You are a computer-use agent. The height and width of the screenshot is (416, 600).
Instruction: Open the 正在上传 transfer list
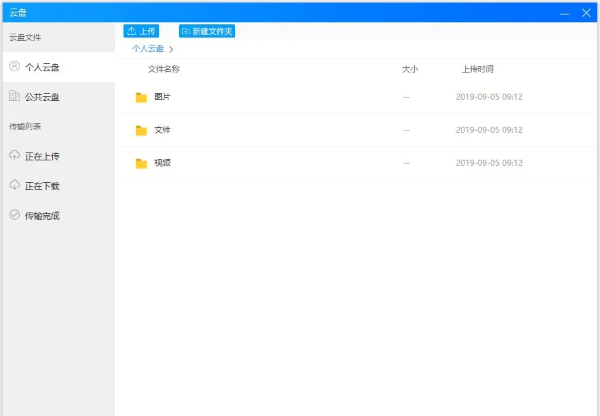(59, 156)
